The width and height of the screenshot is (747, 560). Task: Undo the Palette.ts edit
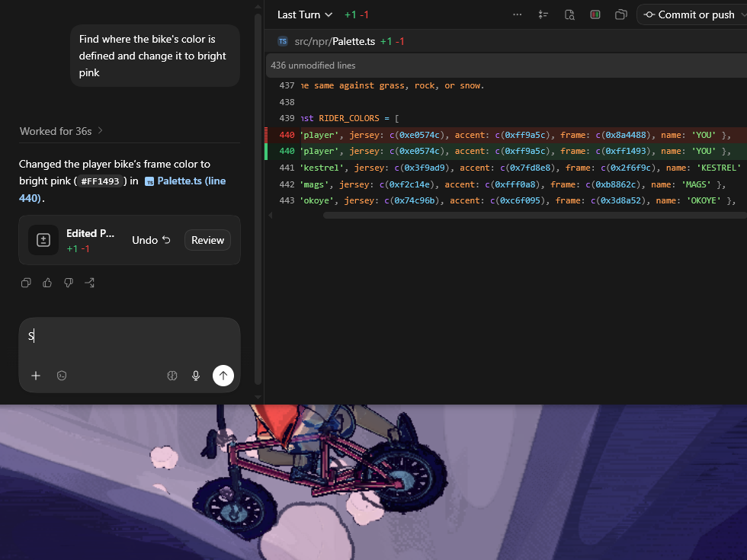click(x=151, y=240)
